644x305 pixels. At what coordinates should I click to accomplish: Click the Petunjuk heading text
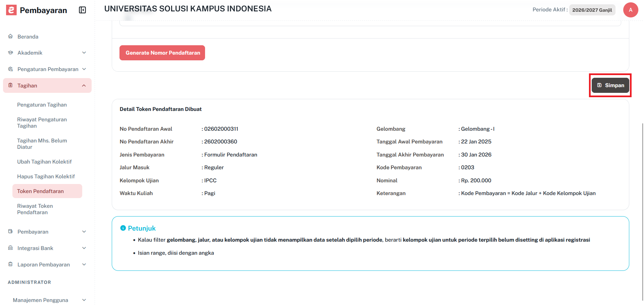[142, 228]
